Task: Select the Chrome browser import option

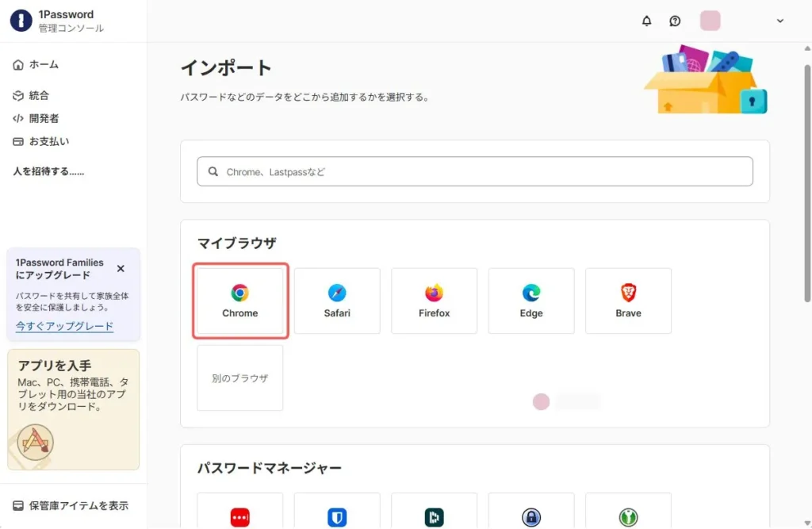Action: tap(240, 300)
